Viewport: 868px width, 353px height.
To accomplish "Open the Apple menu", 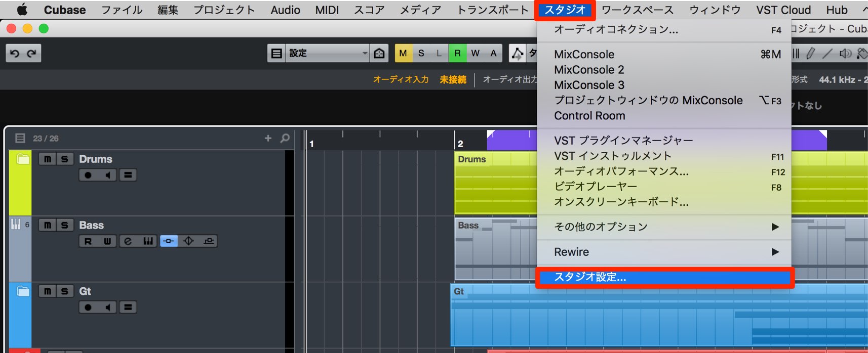I will click(22, 10).
